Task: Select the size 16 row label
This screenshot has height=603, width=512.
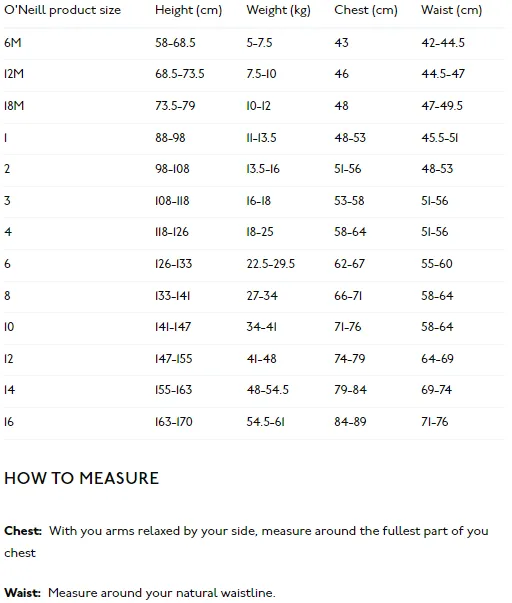Action: coord(9,421)
